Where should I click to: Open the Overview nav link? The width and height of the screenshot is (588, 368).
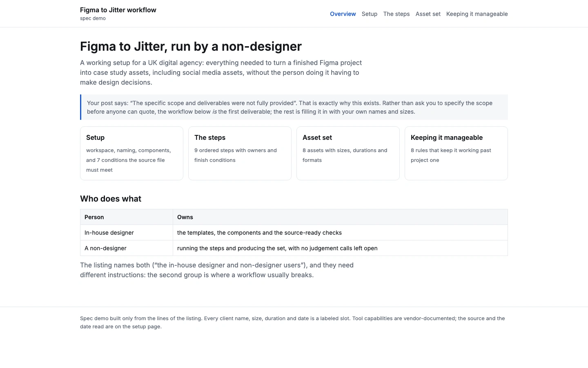point(343,14)
